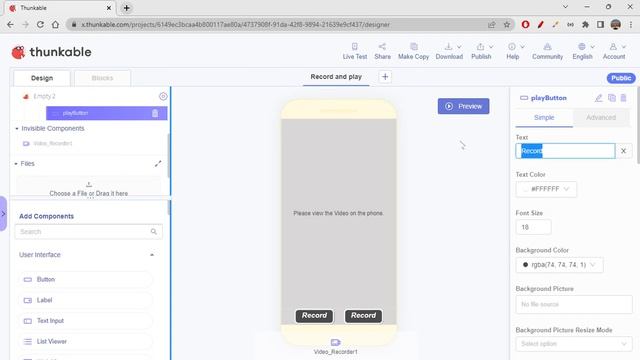The image size is (640, 360).
Task: Open the browser extensions puzzle icon
Action: coord(585,24)
